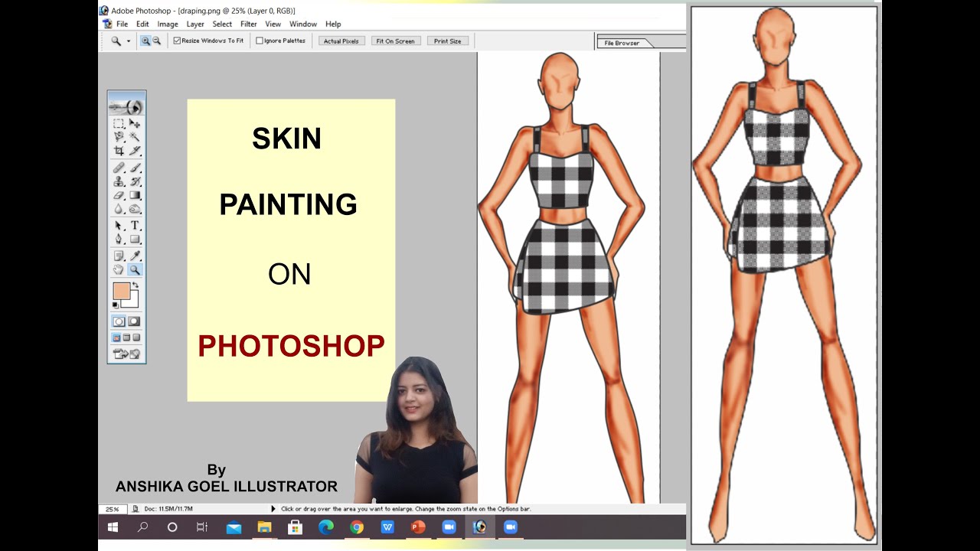The height and width of the screenshot is (551, 980).
Task: Select the Blur tool
Action: tap(119, 209)
